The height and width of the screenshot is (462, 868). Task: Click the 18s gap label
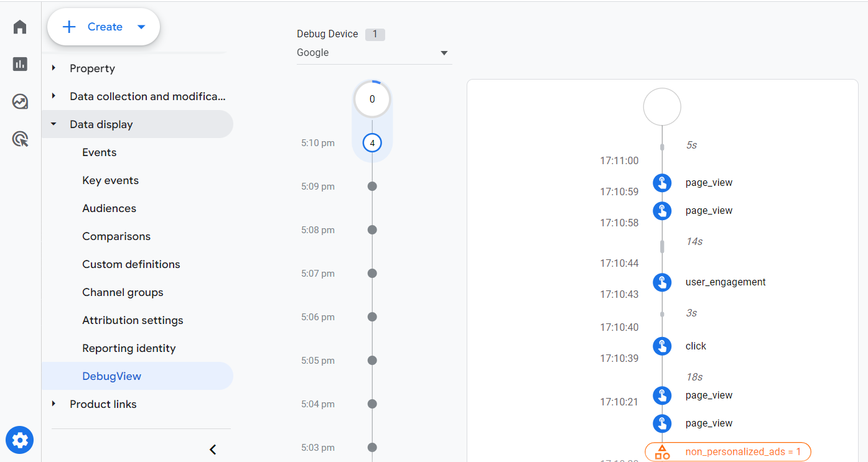(x=694, y=377)
